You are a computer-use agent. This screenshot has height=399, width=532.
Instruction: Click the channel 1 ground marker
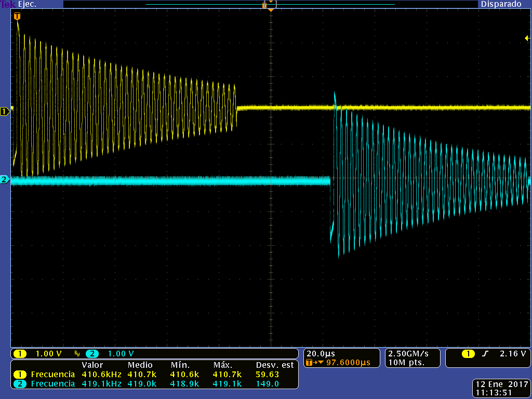click(x=5, y=111)
